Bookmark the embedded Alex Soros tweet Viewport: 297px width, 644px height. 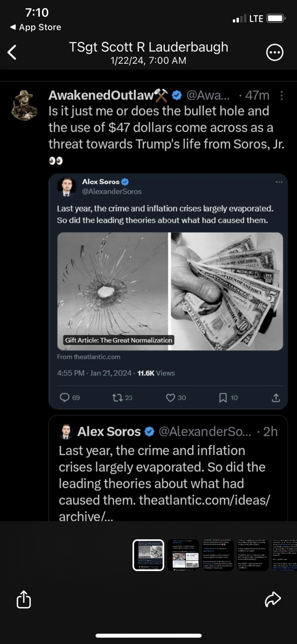pyautogui.click(x=223, y=398)
